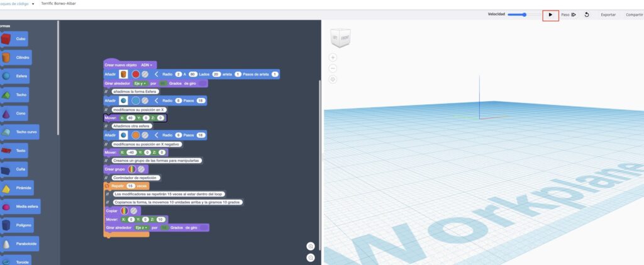
Task: Click the view cube in the viewport
Action: (340, 39)
